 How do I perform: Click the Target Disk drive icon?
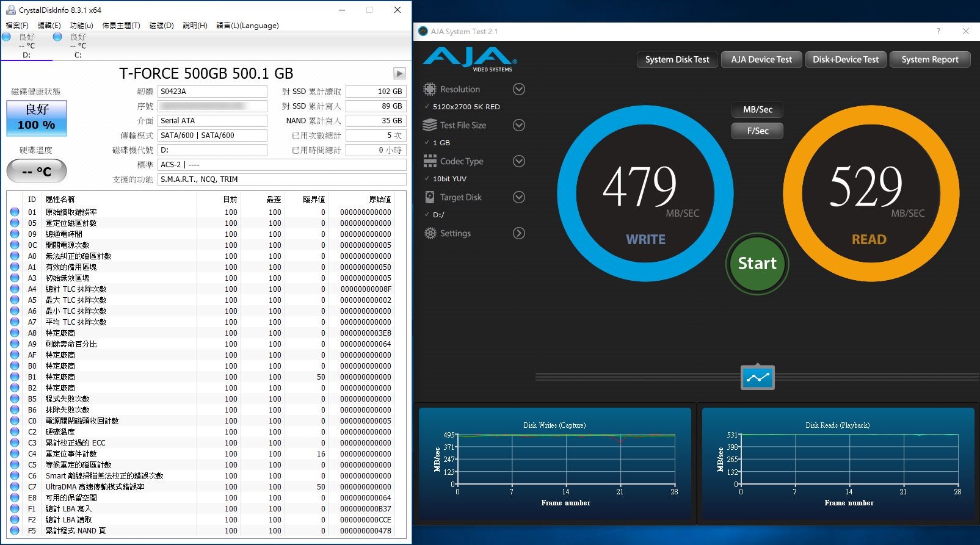429,197
